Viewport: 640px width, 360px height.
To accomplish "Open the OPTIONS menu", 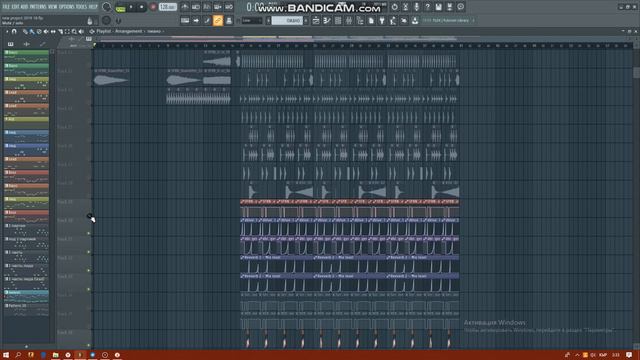I will [67, 7].
